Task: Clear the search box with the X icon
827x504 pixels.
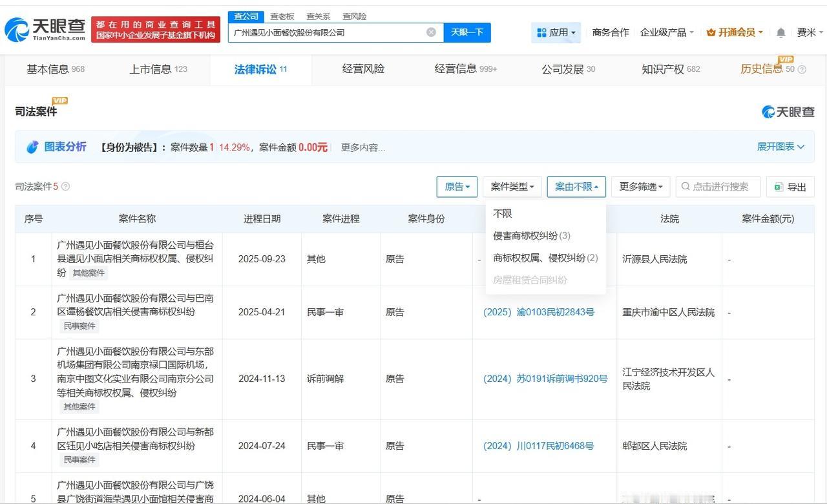Action: 431,32
